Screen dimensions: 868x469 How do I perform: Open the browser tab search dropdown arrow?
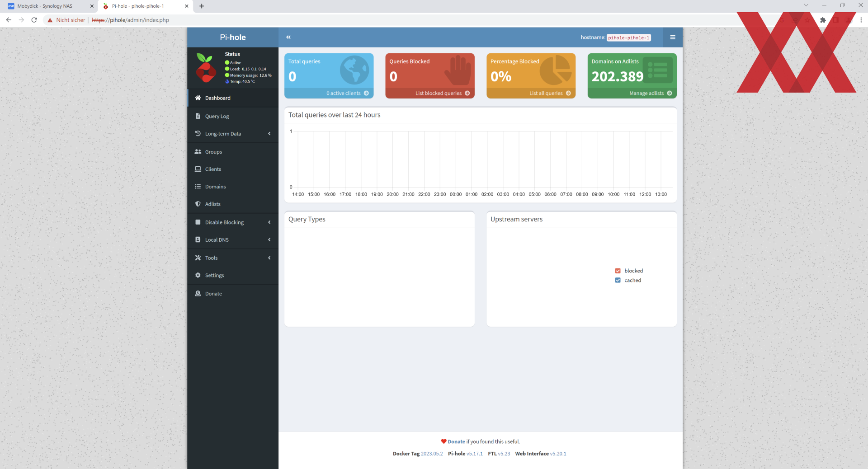[x=806, y=5]
